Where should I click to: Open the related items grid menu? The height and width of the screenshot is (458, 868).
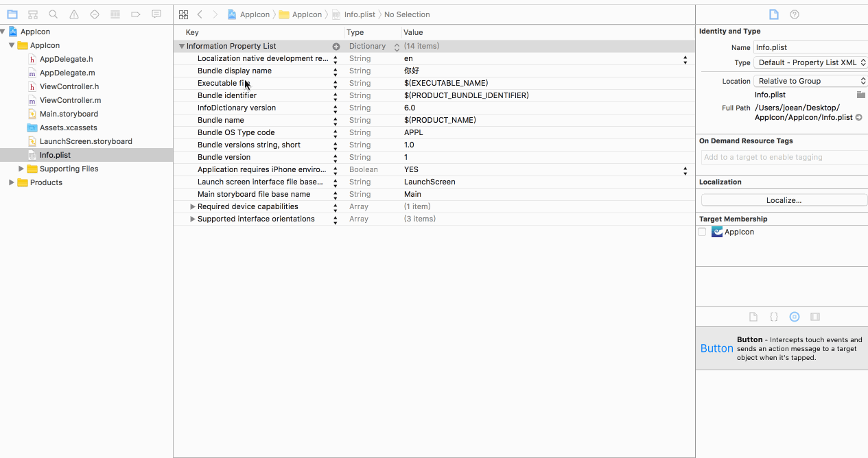pyautogui.click(x=183, y=14)
